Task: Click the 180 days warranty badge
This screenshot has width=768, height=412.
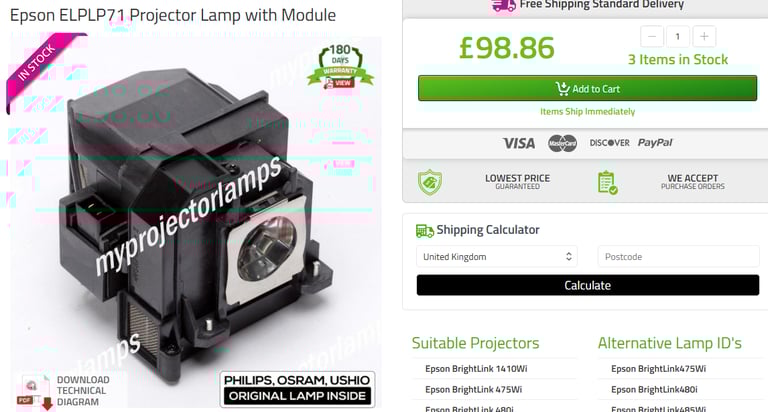Action: [340, 66]
